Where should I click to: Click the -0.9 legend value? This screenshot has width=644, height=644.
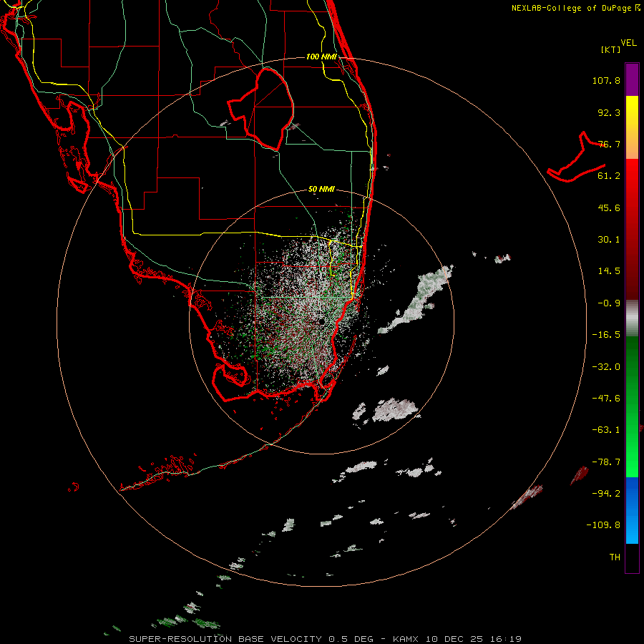point(609,303)
